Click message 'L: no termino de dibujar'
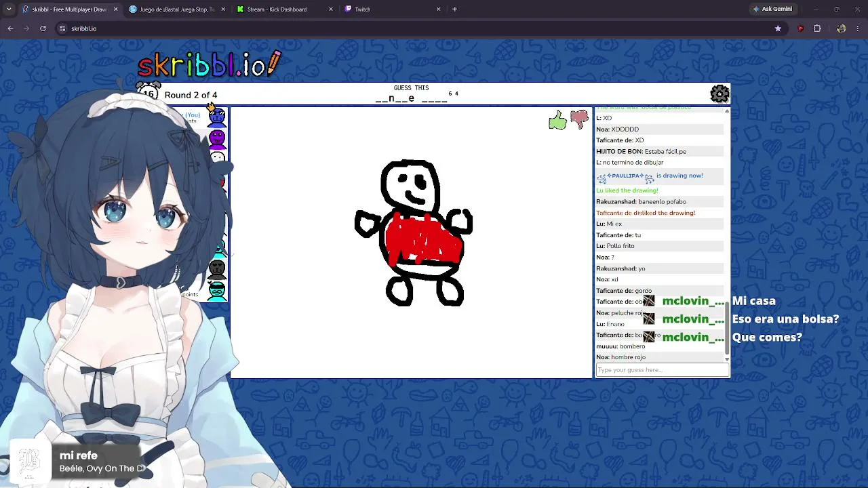Screen dimensions: 868x488 [x=629, y=163]
